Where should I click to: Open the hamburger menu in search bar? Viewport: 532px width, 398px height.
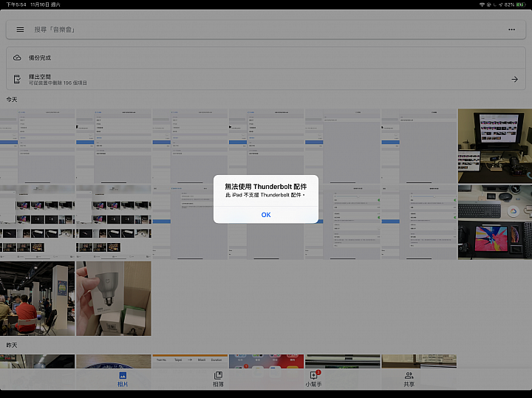tap(21, 30)
